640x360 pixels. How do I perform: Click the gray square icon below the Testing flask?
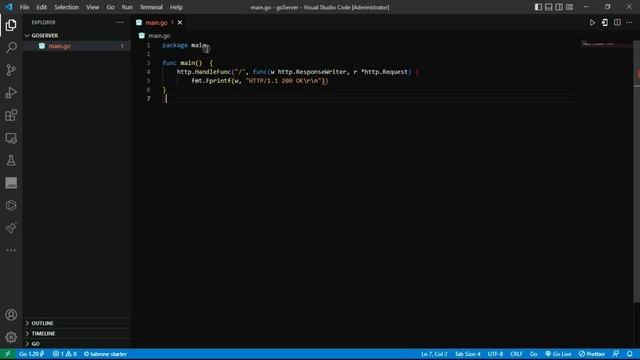[x=11, y=183]
